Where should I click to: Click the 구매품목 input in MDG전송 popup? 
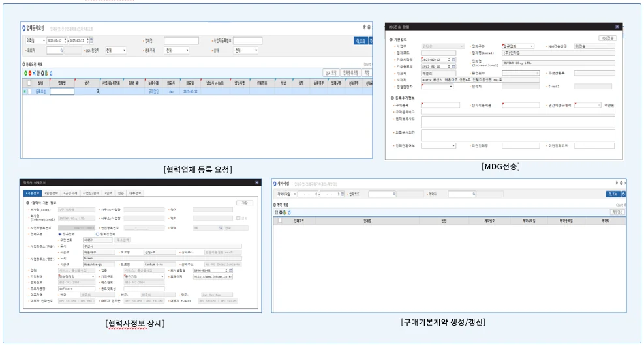pyautogui.click(x=440, y=105)
